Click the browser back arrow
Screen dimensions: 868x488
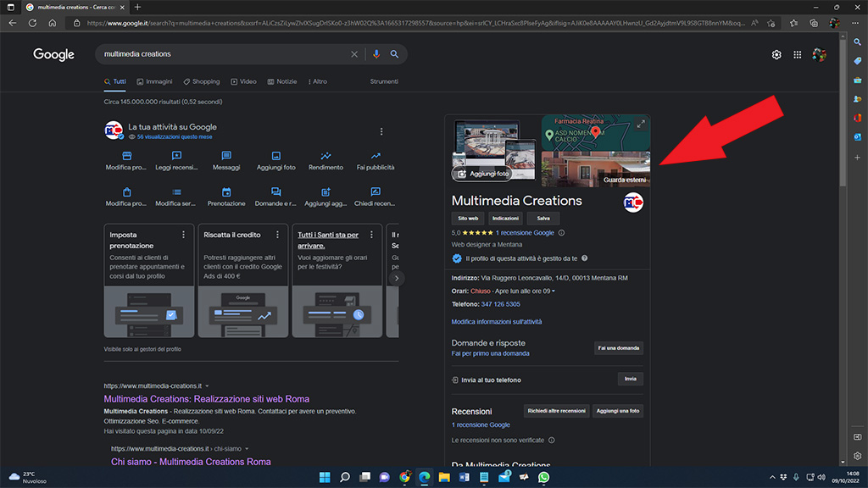click(13, 23)
